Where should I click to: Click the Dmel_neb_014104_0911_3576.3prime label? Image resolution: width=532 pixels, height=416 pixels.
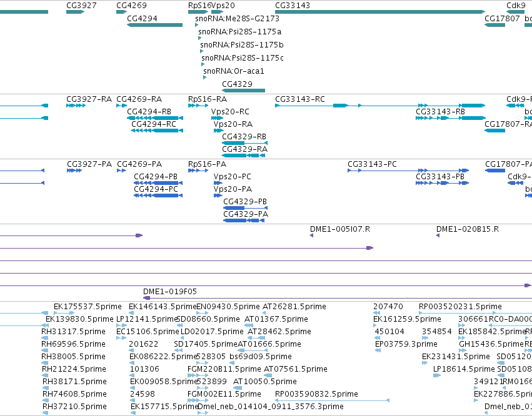(271, 407)
